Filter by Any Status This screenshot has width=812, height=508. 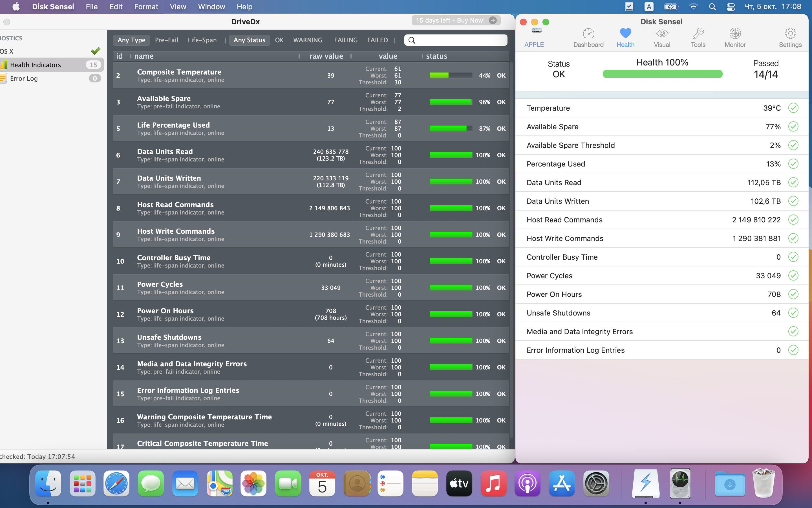point(249,40)
